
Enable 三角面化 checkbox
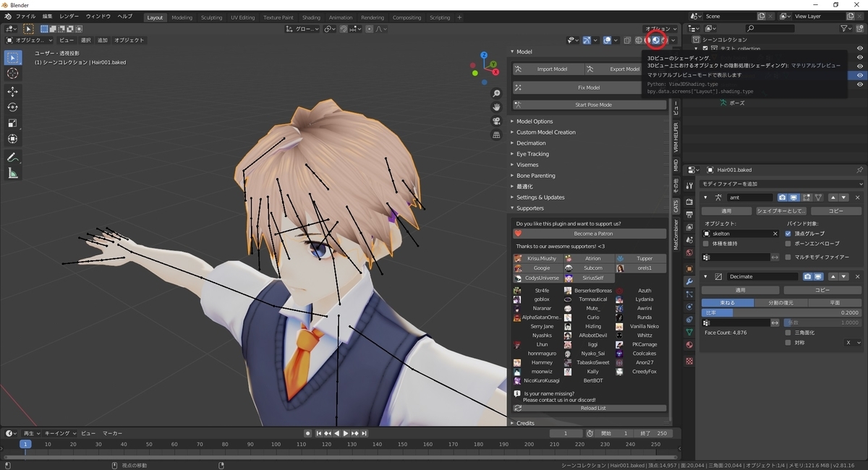[x=788, y=333]
